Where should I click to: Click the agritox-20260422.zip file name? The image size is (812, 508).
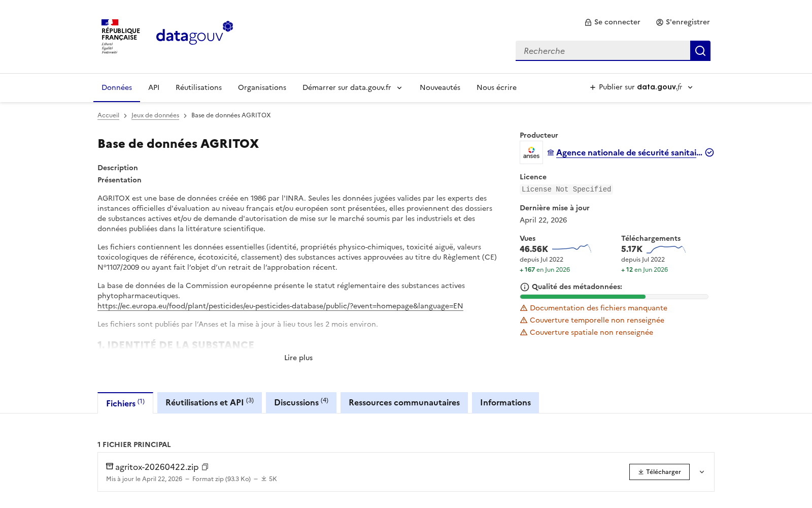coord(157,467)
